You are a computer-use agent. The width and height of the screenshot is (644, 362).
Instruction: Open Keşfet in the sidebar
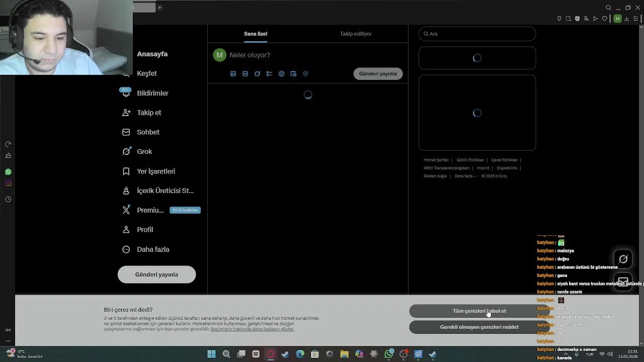coord(140,73)
